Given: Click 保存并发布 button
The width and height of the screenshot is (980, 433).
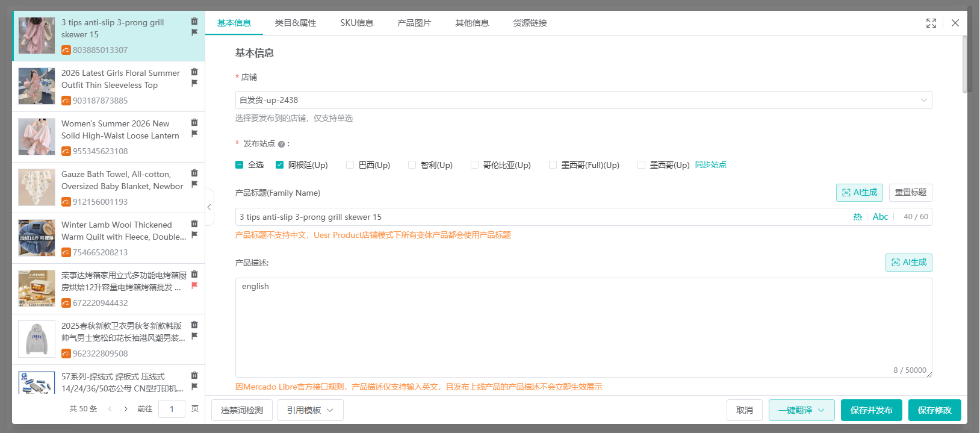Looking at the screenshot, I should 872,410.
